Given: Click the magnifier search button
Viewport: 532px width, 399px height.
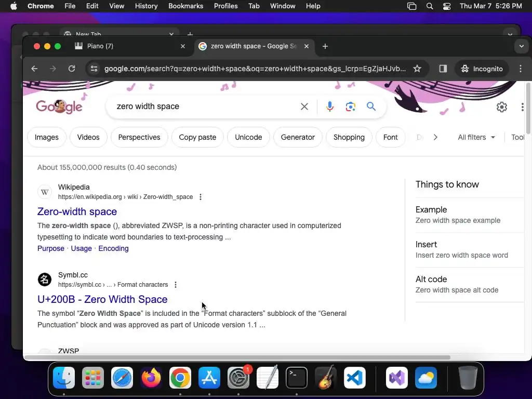Looking at the screenshot, I should [x=371, y=107].
